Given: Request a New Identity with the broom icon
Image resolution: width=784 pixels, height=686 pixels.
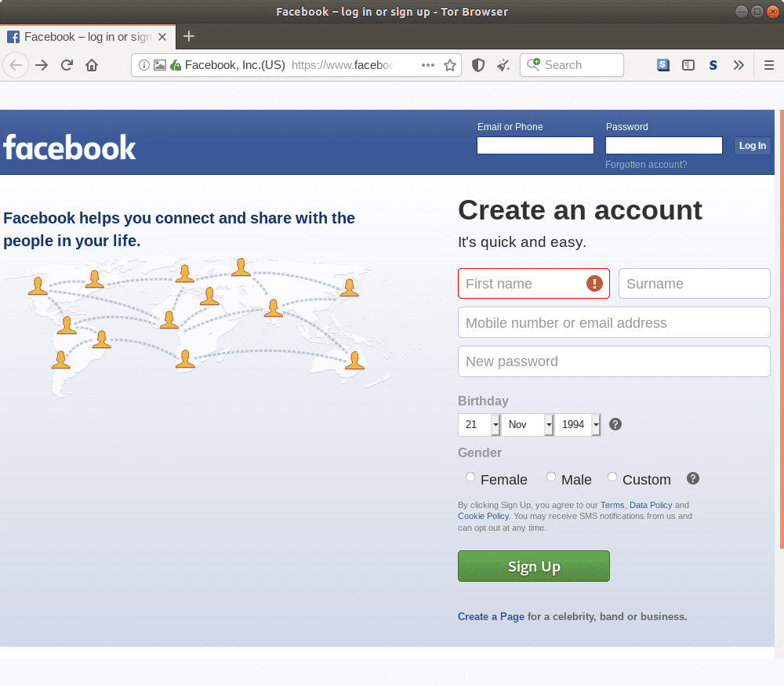Looking at the screenshot, I should click(503, 64).
